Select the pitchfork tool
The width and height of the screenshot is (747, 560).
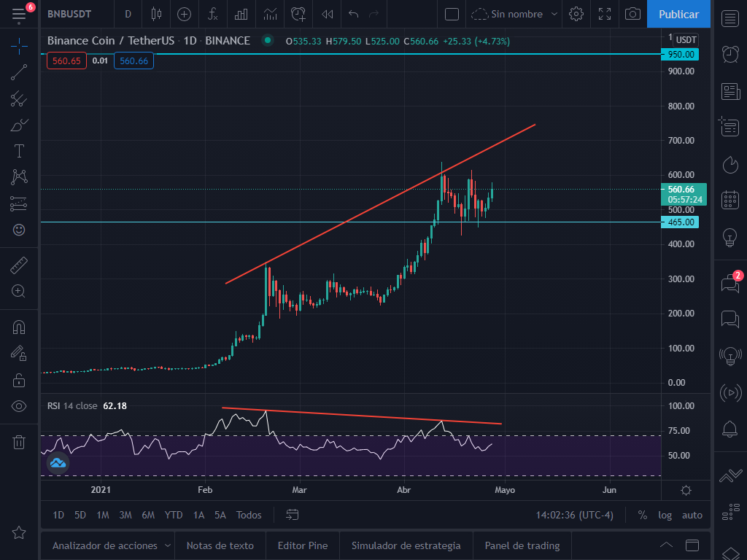pyautogui.click(x=18, y=99)
